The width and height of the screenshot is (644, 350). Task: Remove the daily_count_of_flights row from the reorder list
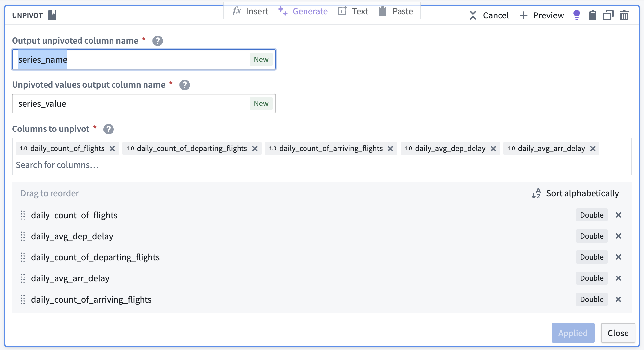[x=618, y=215]
